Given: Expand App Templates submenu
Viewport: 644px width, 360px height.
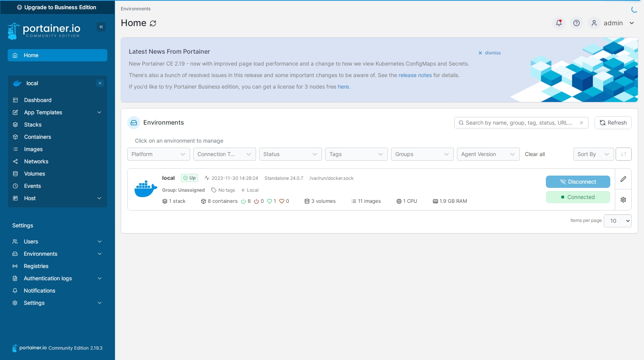Looking at the screenshot, I should pos(99,112).
